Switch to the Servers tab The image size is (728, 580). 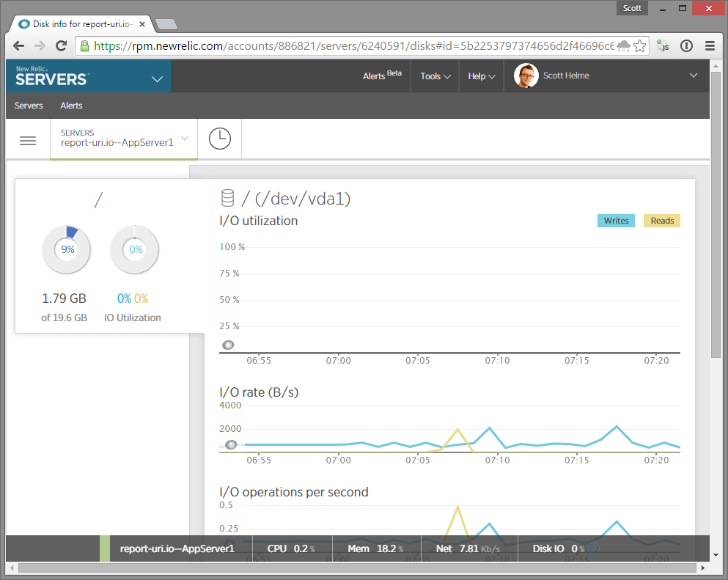tap(29, 106)
